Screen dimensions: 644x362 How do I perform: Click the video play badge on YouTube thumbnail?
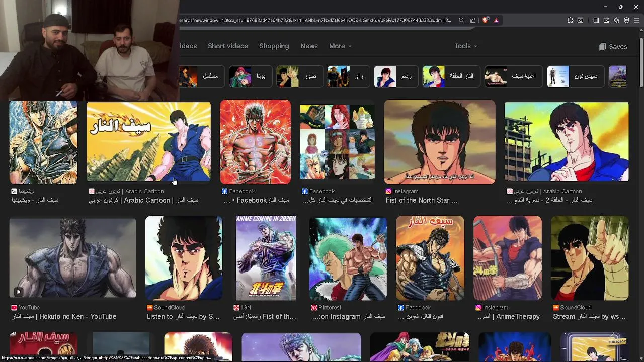tap(18, 292)
